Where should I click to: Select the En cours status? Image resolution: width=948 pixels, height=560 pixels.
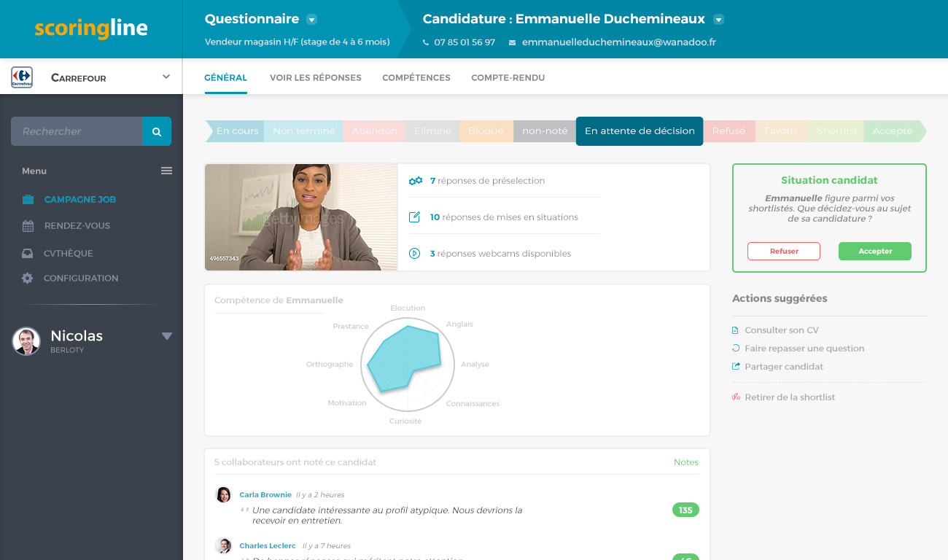pyautogui.click(x=236, y=131)
